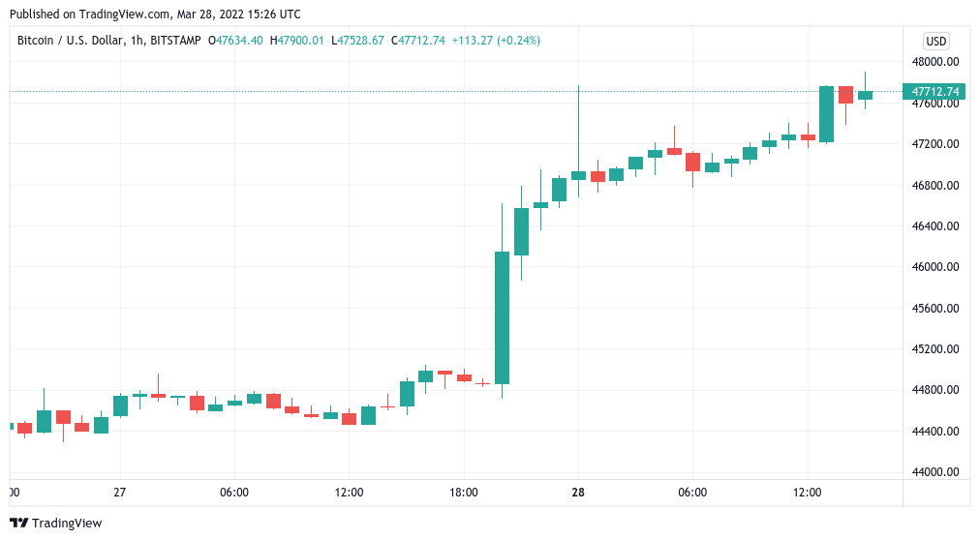Click the current price label 47712.74
This screenshot has width=980, height=540.
935,92
